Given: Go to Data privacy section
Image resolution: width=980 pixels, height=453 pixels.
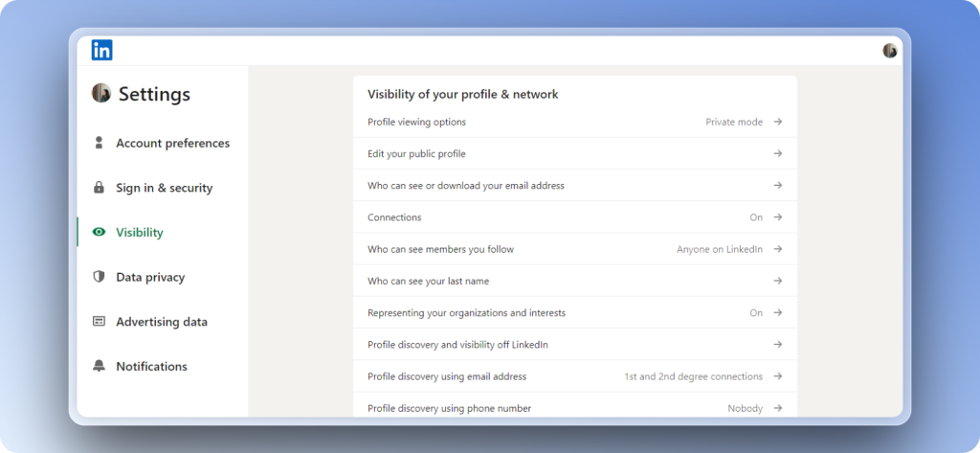Looking at the screenshot, I should (150, 277).
